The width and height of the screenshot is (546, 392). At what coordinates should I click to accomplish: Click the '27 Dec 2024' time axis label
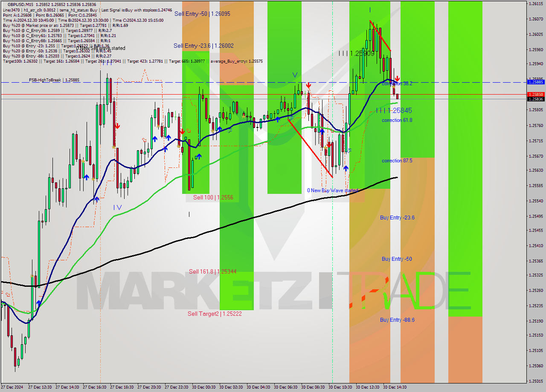pyautogui.click(x=12, y=387)
